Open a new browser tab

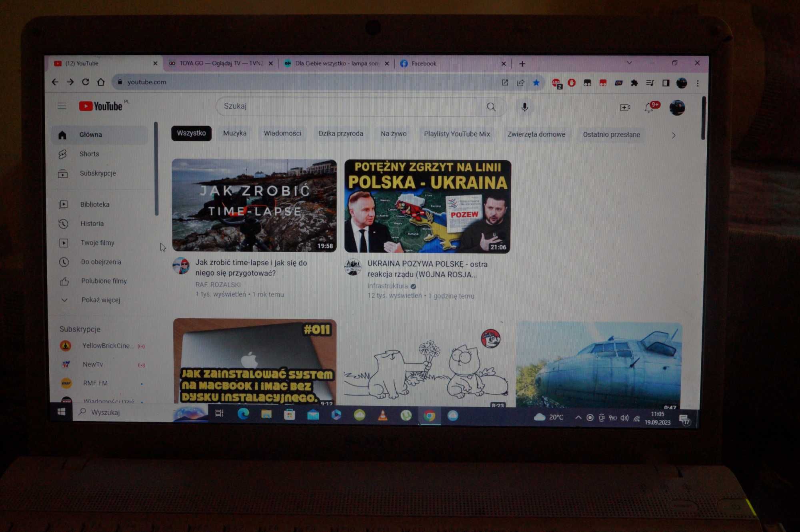click(x=522, y=64)
